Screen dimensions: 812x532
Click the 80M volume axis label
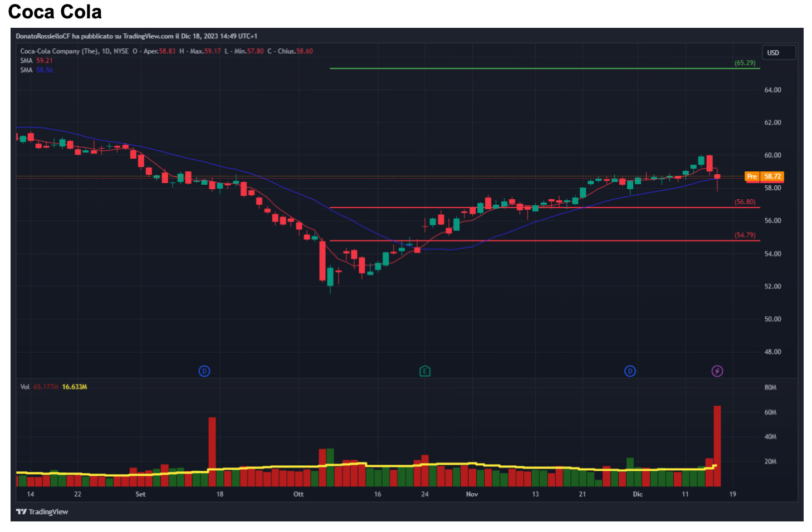click(770, 387)
